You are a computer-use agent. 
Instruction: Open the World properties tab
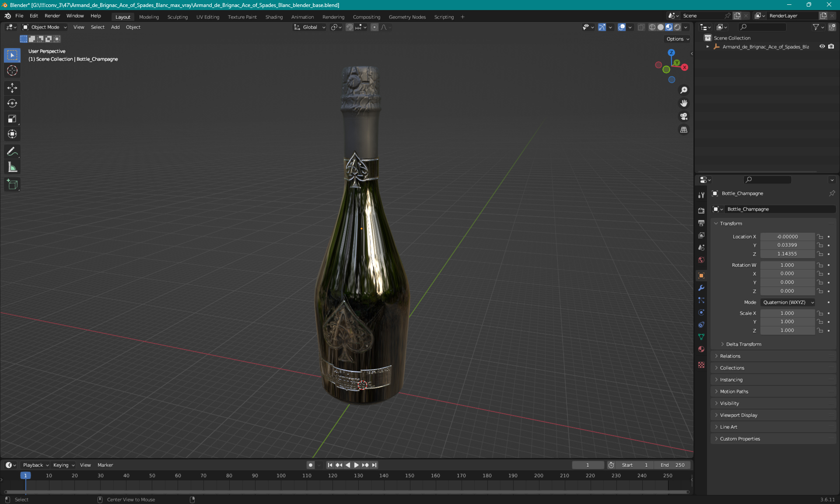(x=701, y=260)
